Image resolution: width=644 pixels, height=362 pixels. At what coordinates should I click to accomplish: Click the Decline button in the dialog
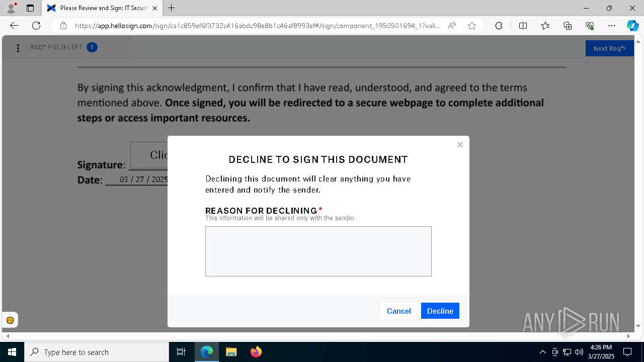pyautogui.click(x=440, y=311)
